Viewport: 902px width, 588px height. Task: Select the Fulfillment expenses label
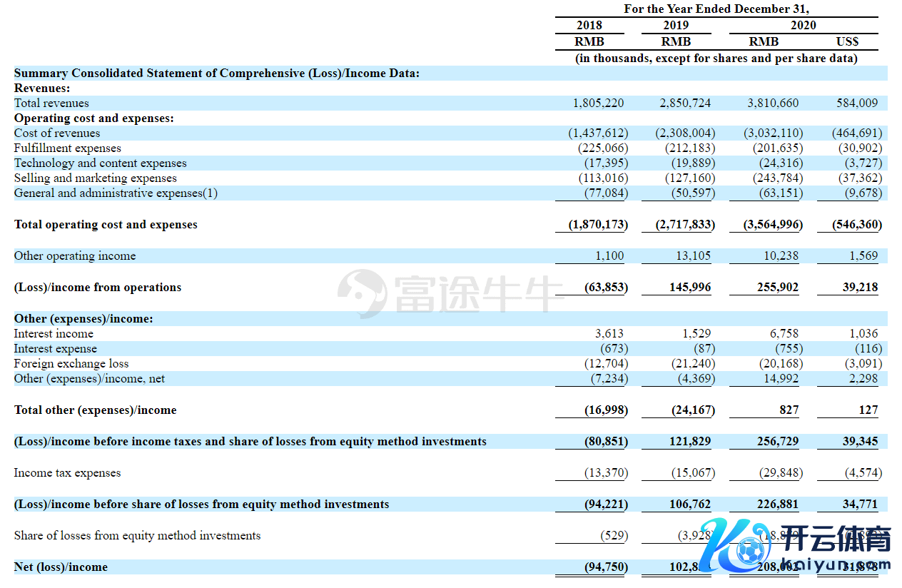(68, 148)
